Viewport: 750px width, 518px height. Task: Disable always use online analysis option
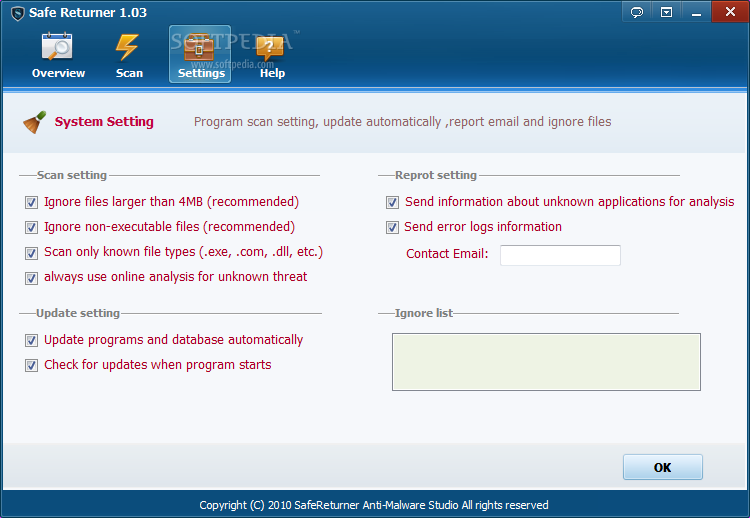tap(32, 278)
